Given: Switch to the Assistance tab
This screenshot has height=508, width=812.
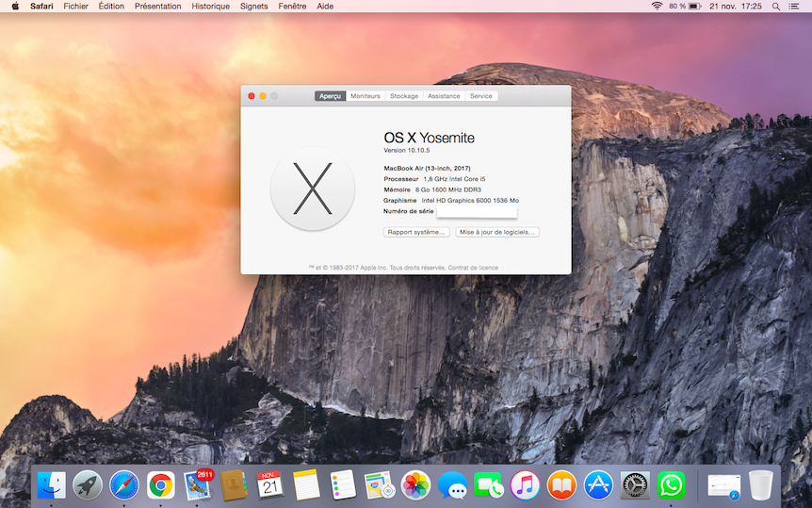Looking at the screenshot, I should [444, 96].
